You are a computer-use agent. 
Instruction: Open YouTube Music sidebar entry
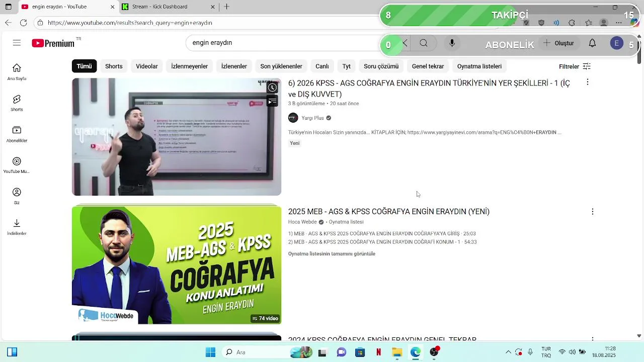pos(17,165)
